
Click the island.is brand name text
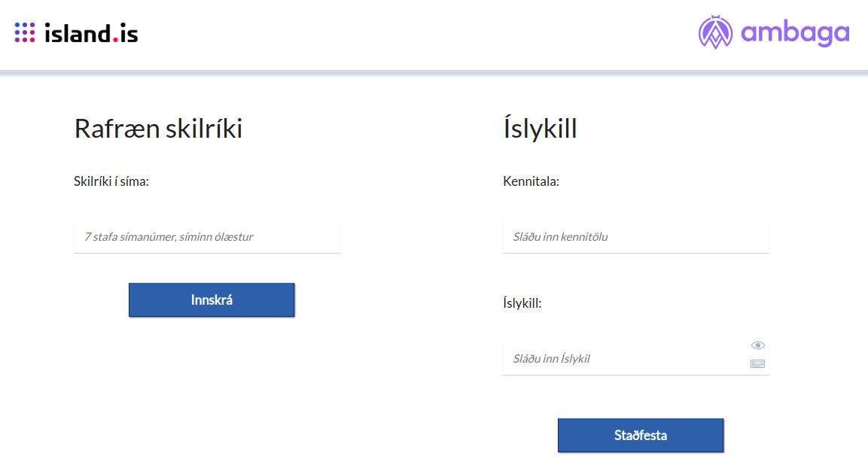click(92, 33)
